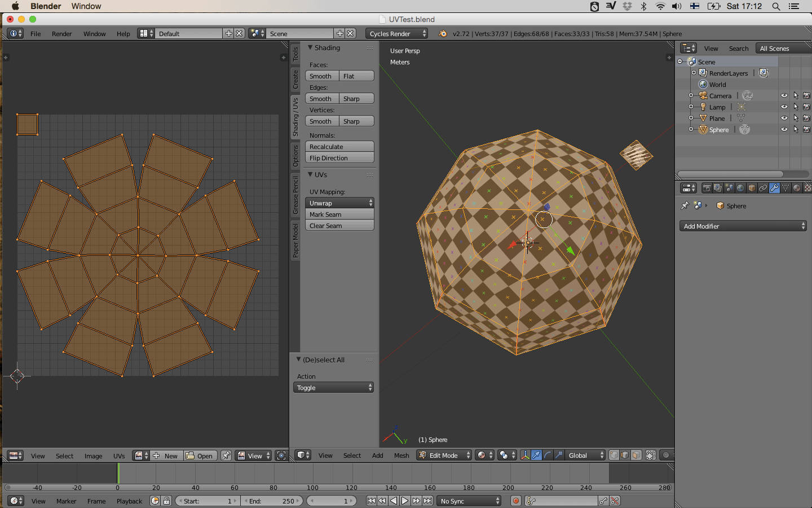The image size is (812, 508).
Task: Click the Recalculate normals button
Action: point(339,147)
